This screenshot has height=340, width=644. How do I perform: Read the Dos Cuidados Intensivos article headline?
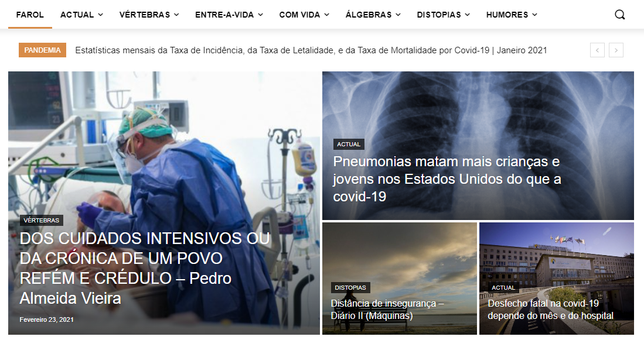145,268
